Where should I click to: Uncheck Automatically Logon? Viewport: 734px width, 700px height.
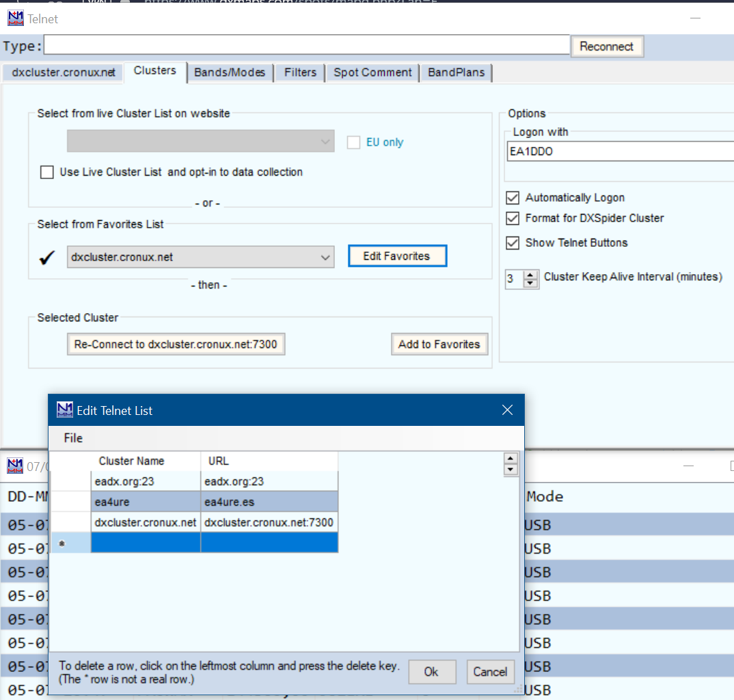pos(513,198)
